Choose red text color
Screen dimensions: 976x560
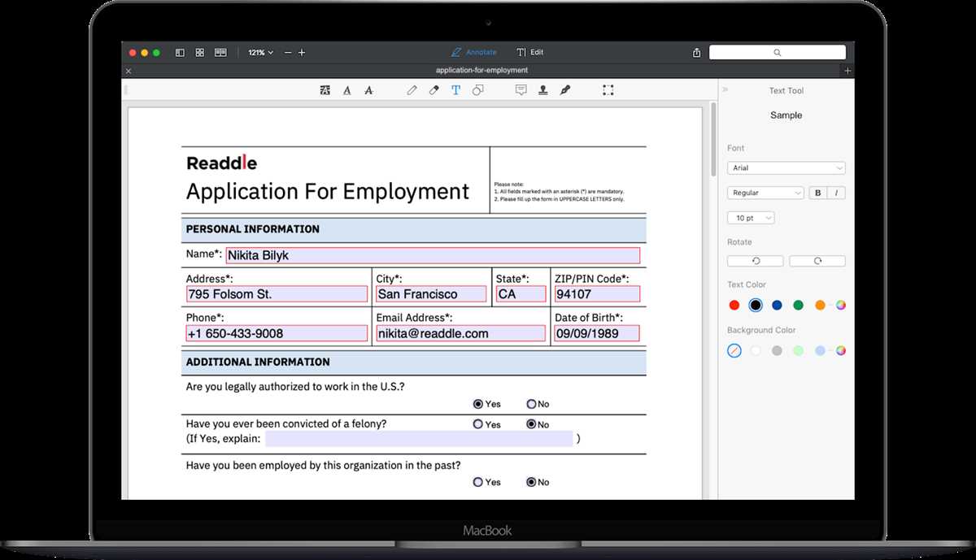[734, 305]
